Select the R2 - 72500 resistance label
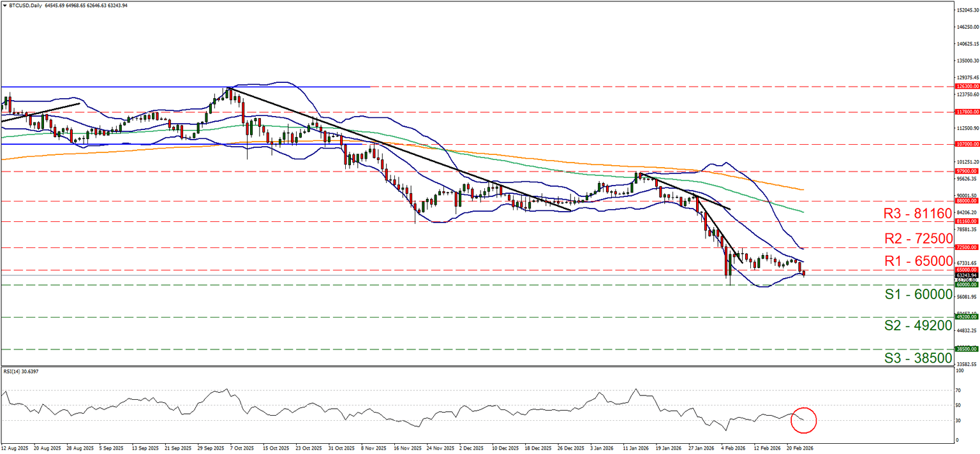The width and height of the screenshot is (980, 454). [917, 237]
